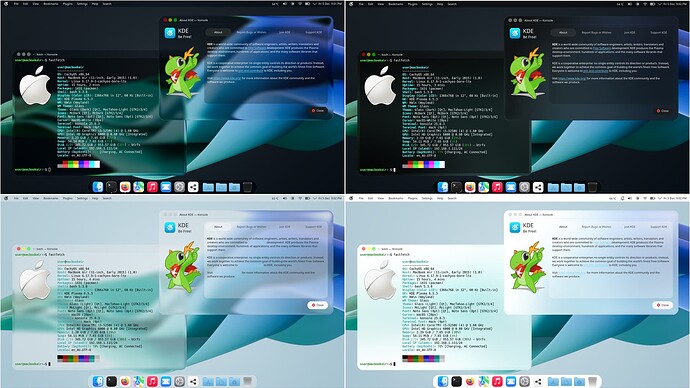Open Report Bugs or Wishes tab in top-left window

coord(251,32)
